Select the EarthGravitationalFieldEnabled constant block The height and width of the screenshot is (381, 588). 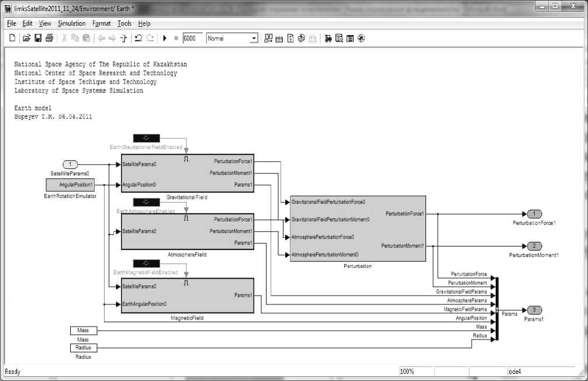(x=146, y=138)
